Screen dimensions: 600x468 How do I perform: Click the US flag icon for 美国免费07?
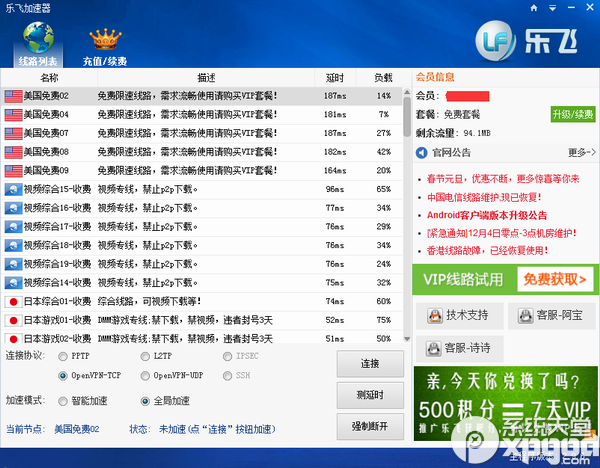coord(13,134)
